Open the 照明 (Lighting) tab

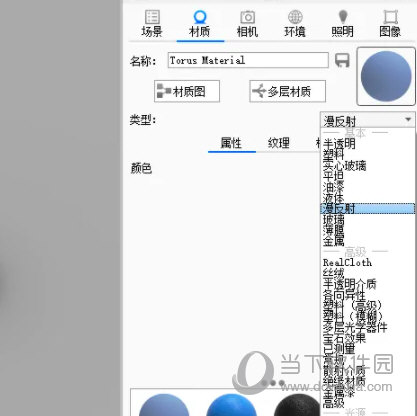pyautogui.click(x=342, y=24)
